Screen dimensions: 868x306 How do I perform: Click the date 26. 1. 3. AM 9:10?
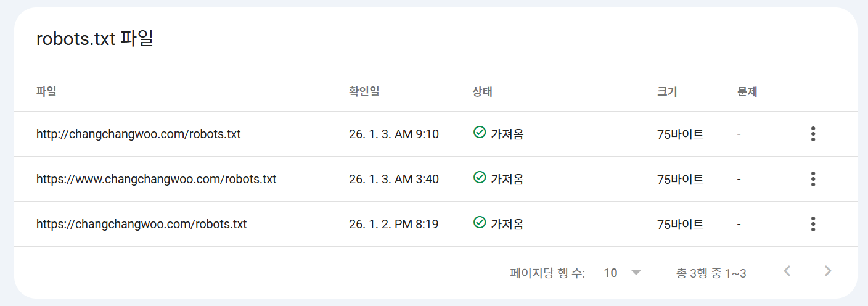[393, 134]
